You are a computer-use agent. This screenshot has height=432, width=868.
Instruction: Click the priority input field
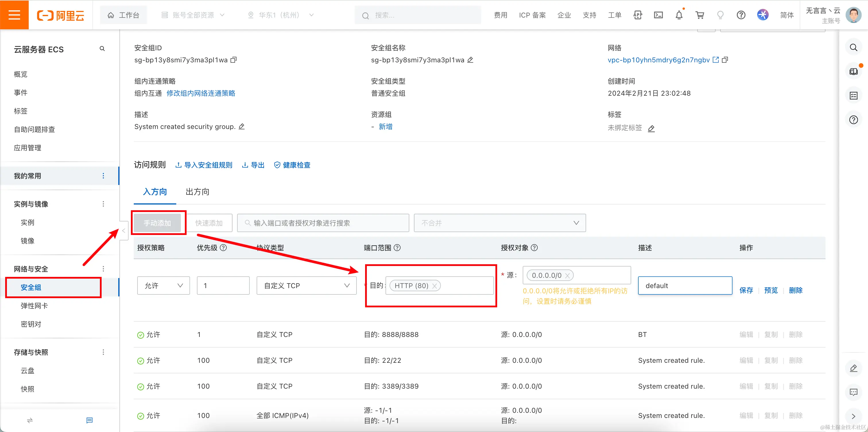(223, 286)
